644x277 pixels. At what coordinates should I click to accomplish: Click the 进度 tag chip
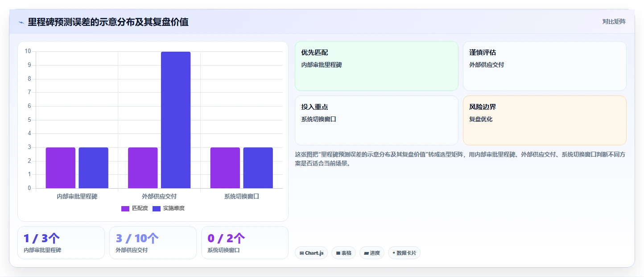tap(372, 253)
